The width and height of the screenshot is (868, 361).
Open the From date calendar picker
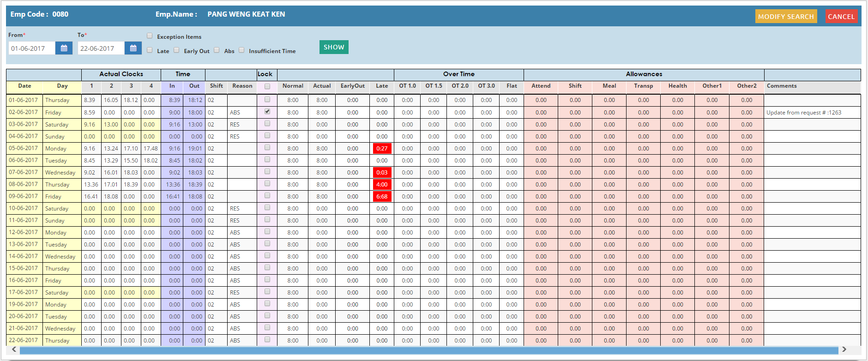(x=64, y=48)
